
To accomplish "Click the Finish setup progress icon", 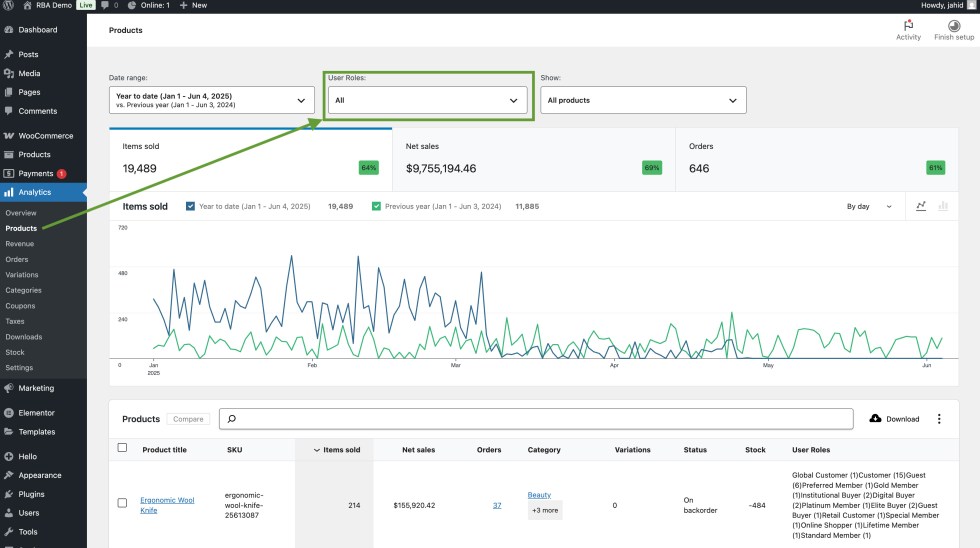I will (953, 26).
